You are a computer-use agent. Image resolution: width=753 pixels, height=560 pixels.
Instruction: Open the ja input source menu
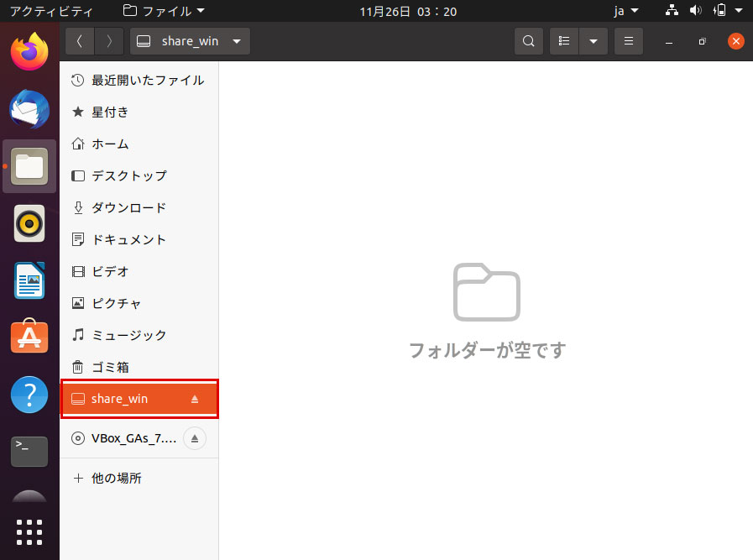coord(626,11)
